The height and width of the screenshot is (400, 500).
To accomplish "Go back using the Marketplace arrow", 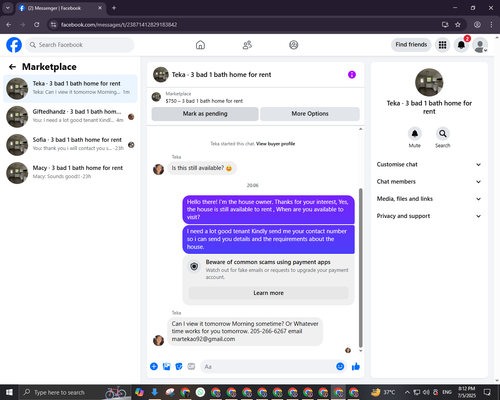I will (12, 67).
